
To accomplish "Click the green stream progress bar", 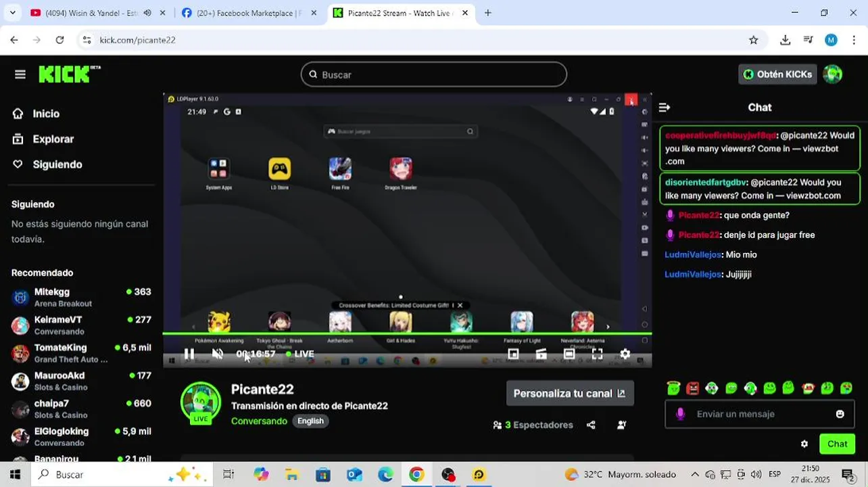I will pos(407,333).
